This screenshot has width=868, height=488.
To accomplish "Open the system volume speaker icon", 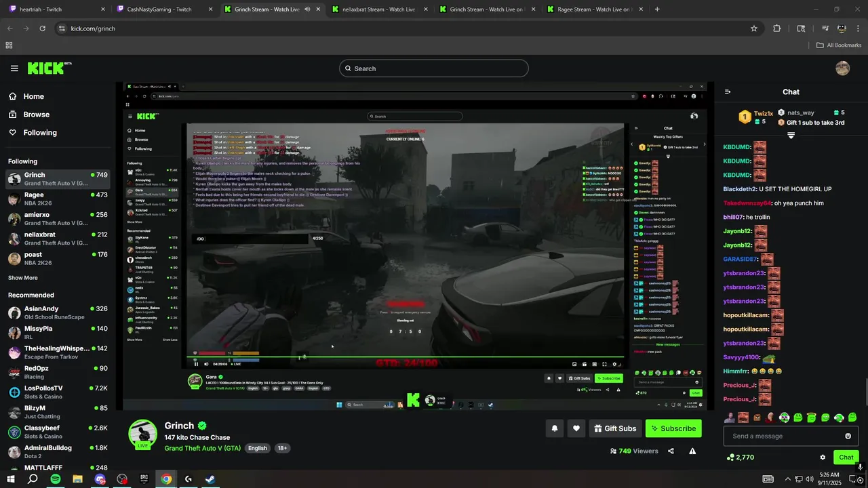I will pyautogui.click(x=809, y=479).
